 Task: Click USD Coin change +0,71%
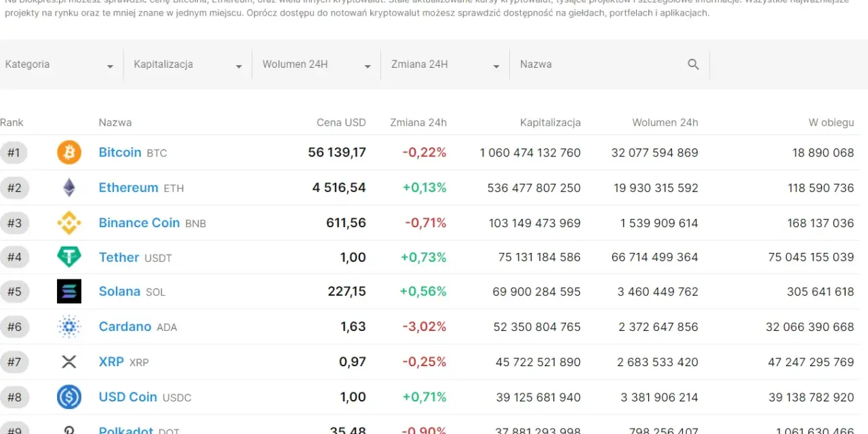pyautogui.click(x=425, y=397)
